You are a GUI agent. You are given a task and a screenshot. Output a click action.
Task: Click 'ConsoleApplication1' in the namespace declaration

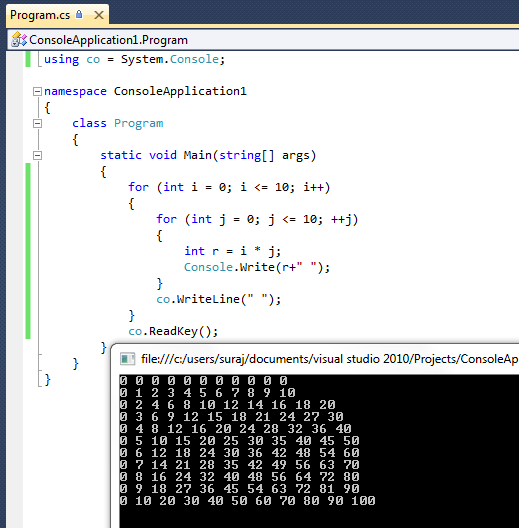coord(180,91)
